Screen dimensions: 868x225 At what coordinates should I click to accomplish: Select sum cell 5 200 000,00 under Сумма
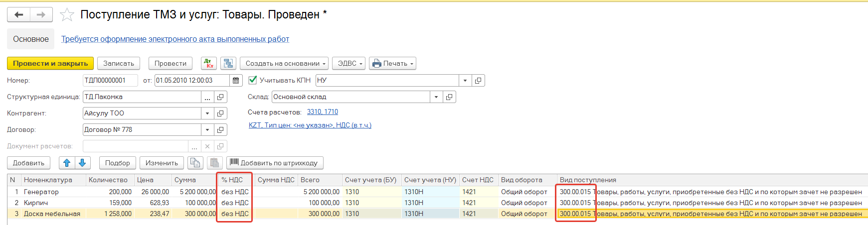tap(195, 192)
